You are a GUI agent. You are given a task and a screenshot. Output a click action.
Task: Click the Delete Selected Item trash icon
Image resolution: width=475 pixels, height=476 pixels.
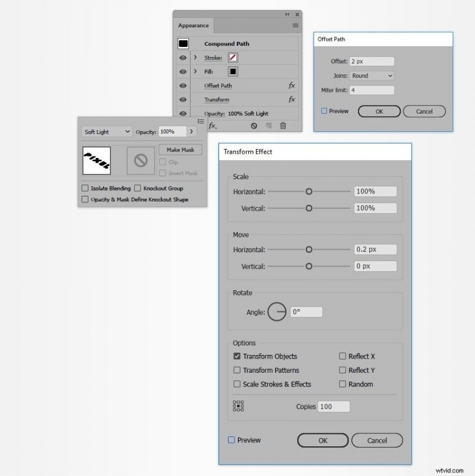(283, 125)
